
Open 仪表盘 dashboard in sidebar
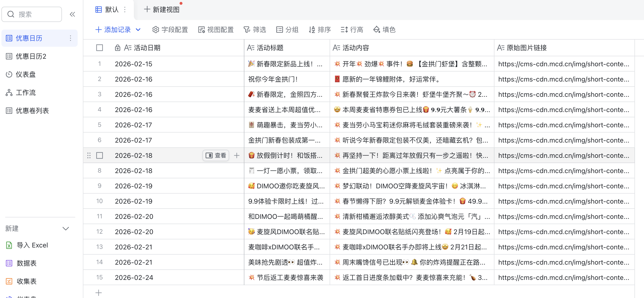(x=25, y=74)
